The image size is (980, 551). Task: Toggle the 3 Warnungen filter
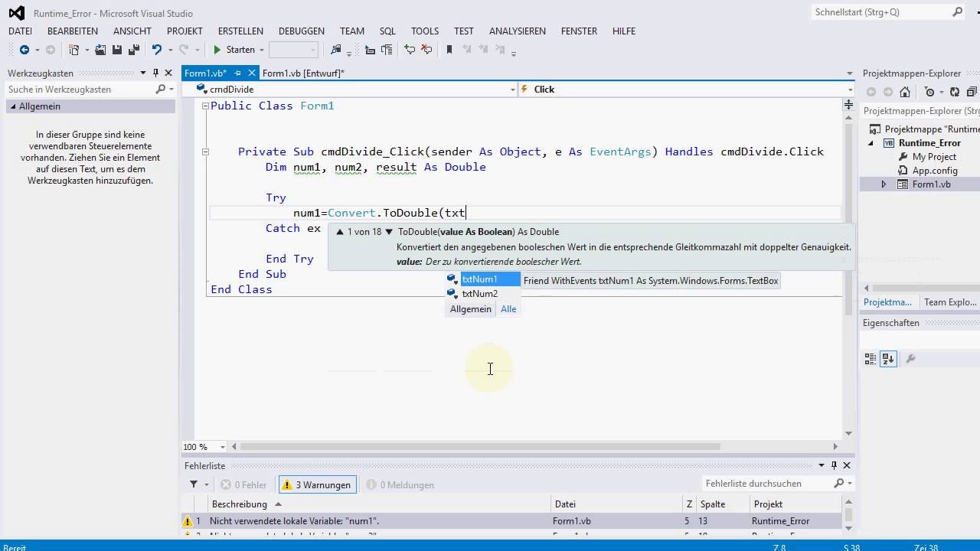coord(315,484)
